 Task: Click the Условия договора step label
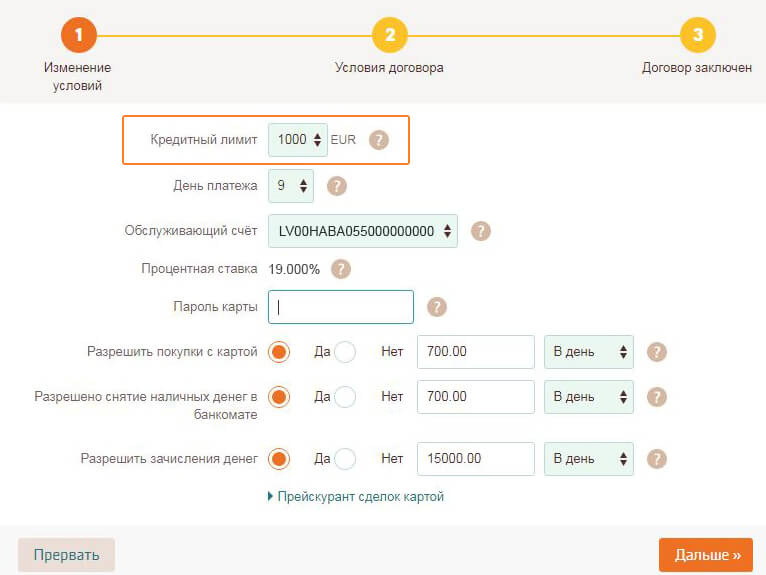[389, 68]
